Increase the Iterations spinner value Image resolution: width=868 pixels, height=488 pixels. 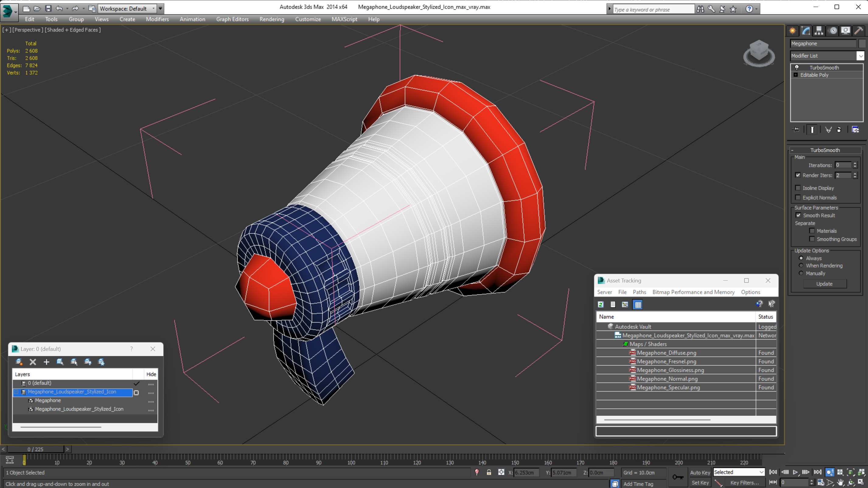[x=855, y=163]
